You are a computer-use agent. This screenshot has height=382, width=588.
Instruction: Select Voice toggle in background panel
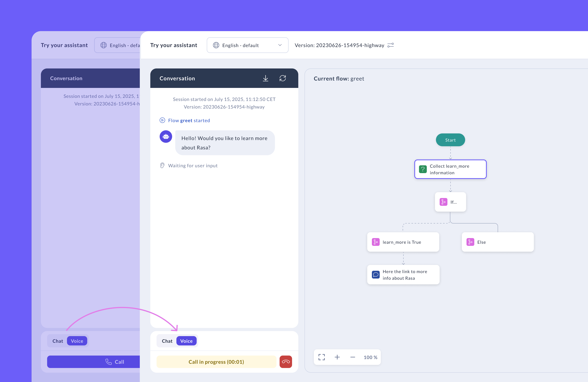click(x=77, y=341)
